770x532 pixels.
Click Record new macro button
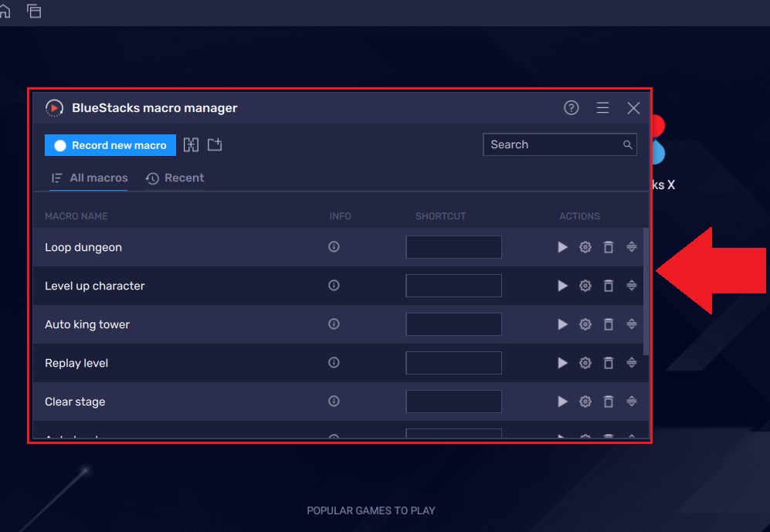coord(110,145)
